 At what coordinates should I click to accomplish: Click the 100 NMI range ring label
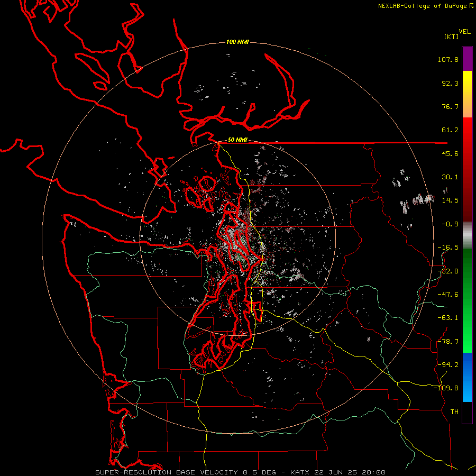[x=237, y=42]
